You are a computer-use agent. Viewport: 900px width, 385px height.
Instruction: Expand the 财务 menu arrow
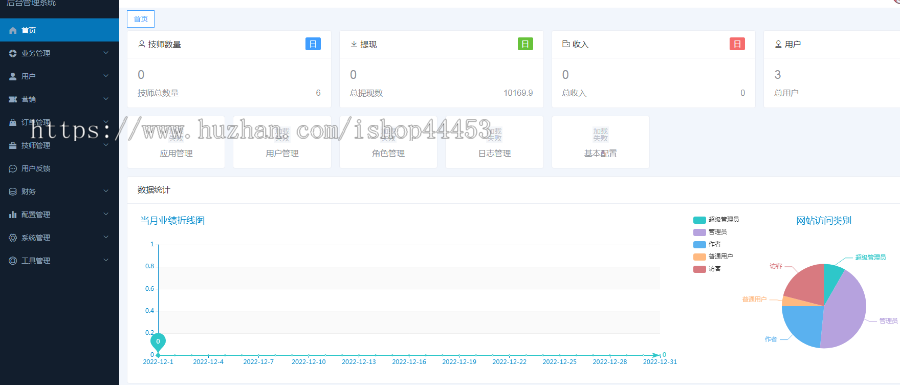point(106,192)
